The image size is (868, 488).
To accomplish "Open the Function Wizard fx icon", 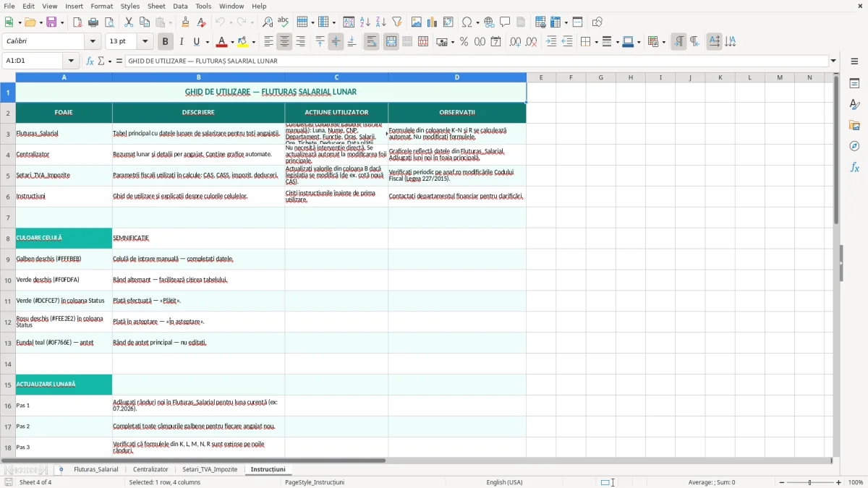I will [x=90, y=61].
